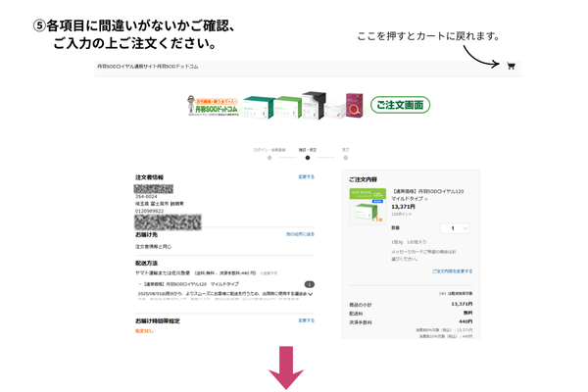Click the product name 丹羽SODロイヤル120
Screen dimensions: 588x392
coord(429,192)
